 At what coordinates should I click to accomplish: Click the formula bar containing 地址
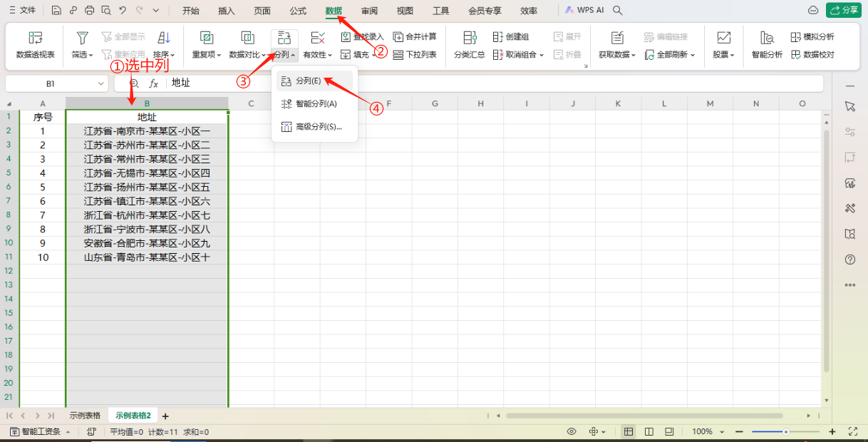(x=495, y=83)
